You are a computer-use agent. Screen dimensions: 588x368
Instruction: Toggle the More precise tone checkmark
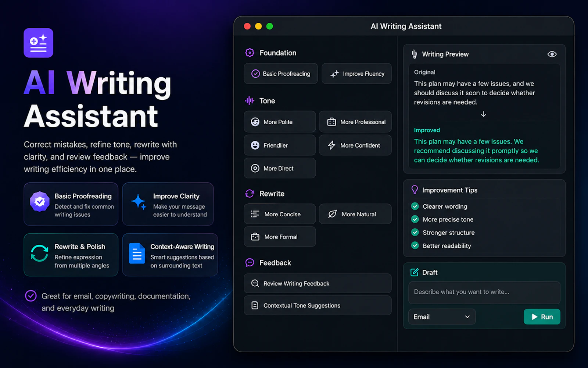pyautogui.click(x=415, y=219)
